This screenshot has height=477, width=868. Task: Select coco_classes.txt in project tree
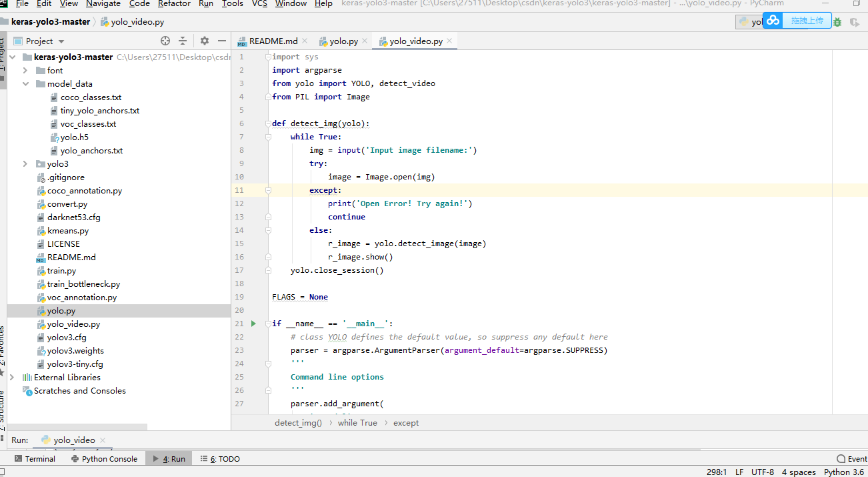click(x=91, y=97)
